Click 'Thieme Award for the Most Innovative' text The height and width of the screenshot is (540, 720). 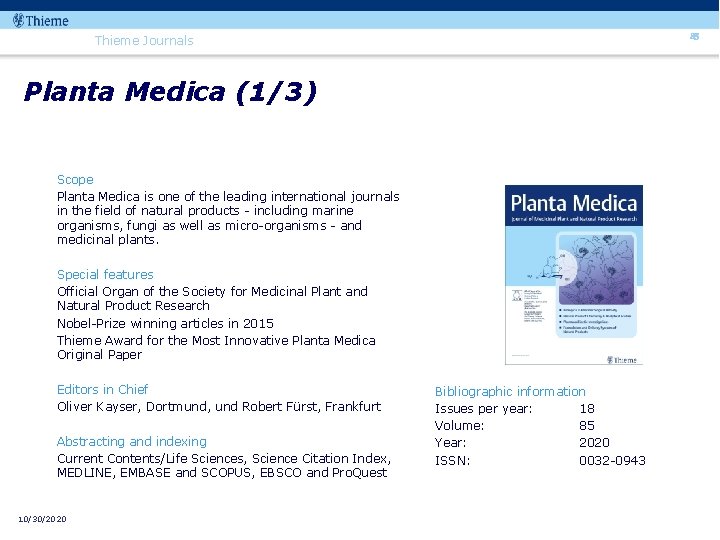click(x=216, y=348)
